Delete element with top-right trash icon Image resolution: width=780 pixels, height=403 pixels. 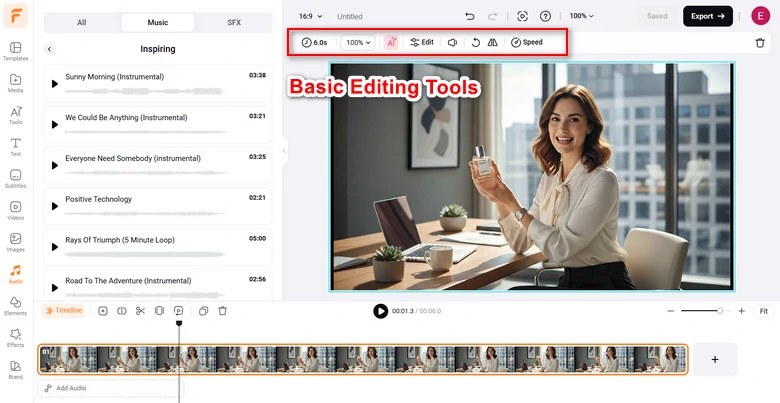(x=760, y=43)
